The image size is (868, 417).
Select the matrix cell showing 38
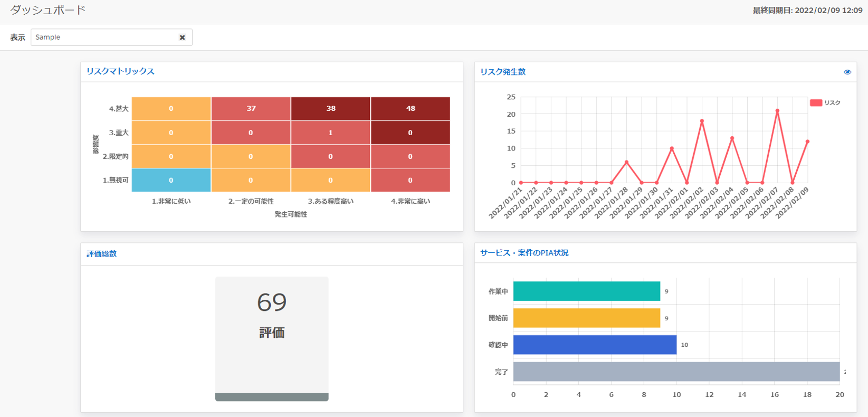[x=330, y=109]
